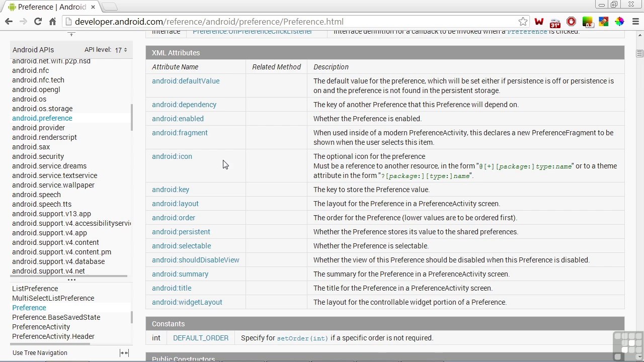
Task: Click the page scroll marker at right edge
Action: (x=639, y=54)
